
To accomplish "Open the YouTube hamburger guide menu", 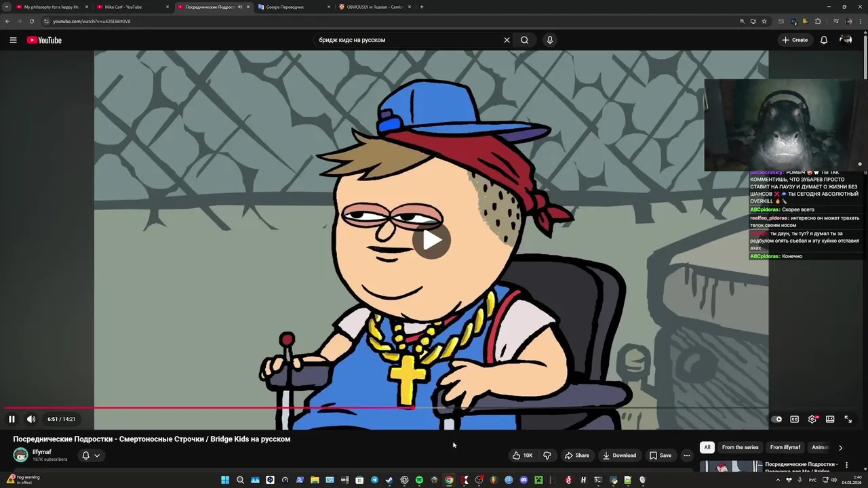I will tap(13, 40).
